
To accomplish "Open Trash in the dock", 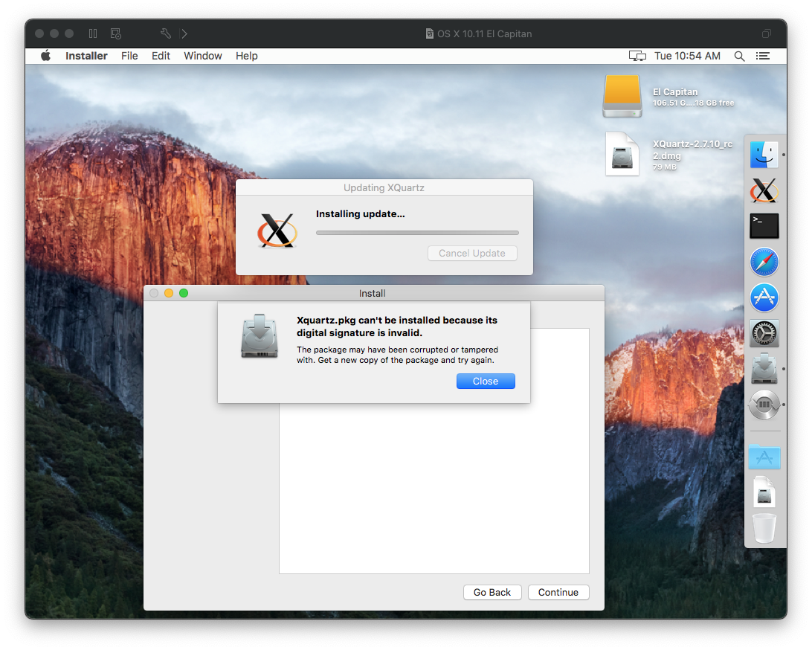I will pos(764,528).
